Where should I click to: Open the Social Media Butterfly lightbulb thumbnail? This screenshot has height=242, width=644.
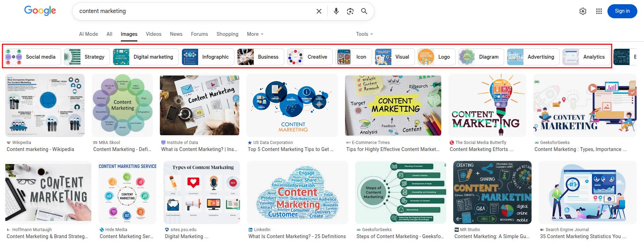[487, 105]
